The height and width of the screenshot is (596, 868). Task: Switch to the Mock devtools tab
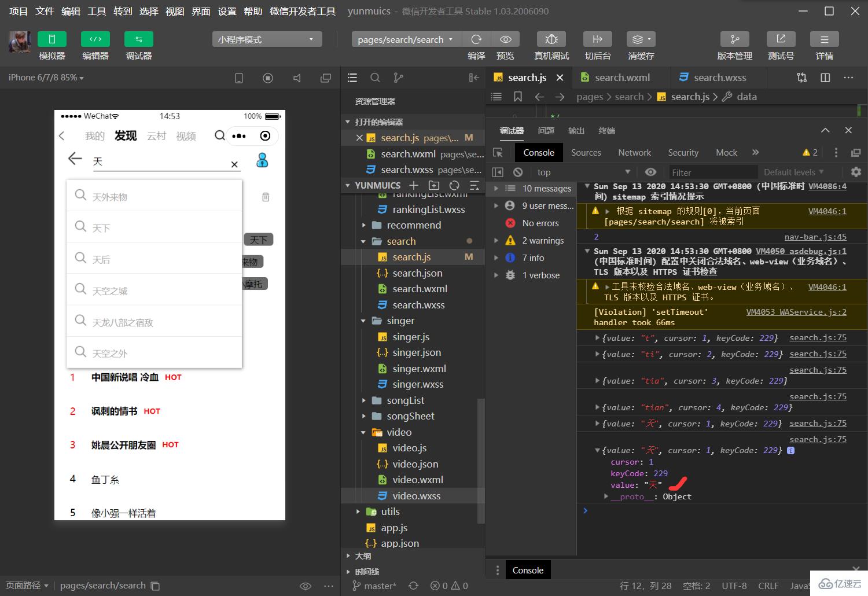click(x=726, y=153)
